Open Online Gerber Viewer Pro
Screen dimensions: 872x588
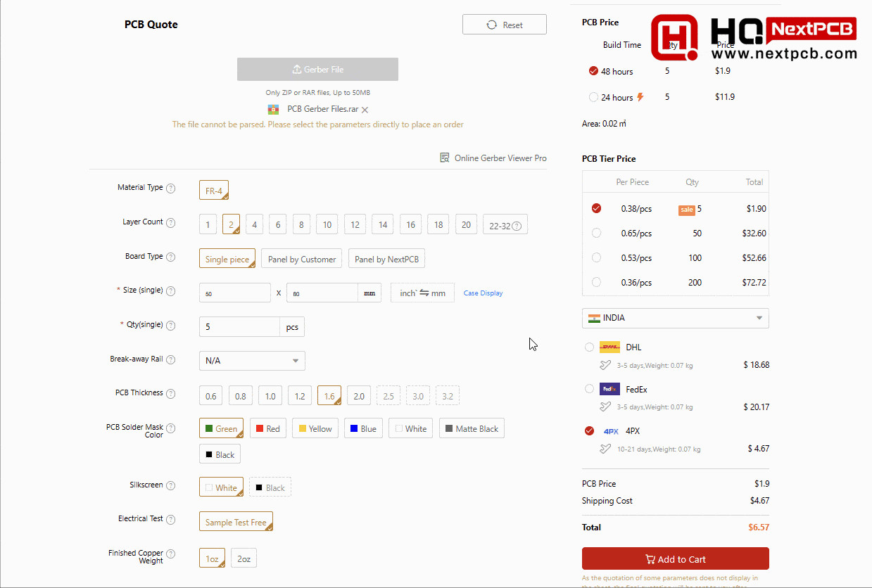493,158
